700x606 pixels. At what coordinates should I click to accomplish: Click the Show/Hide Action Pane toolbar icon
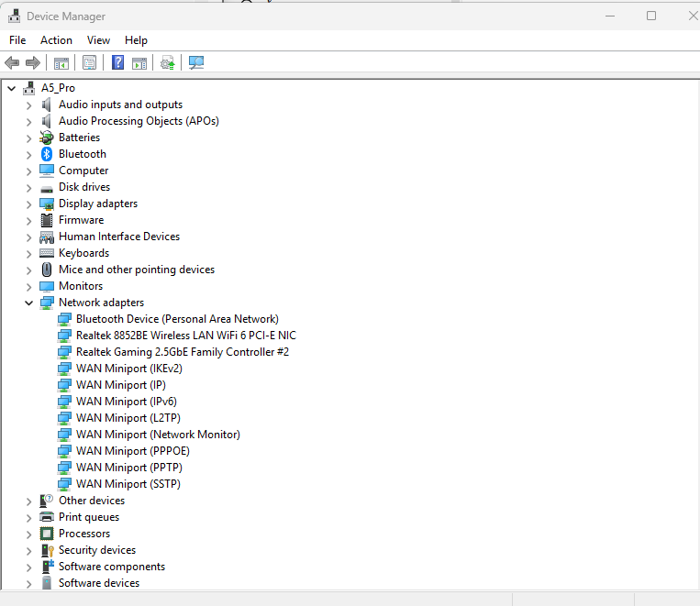coord(139,63)
